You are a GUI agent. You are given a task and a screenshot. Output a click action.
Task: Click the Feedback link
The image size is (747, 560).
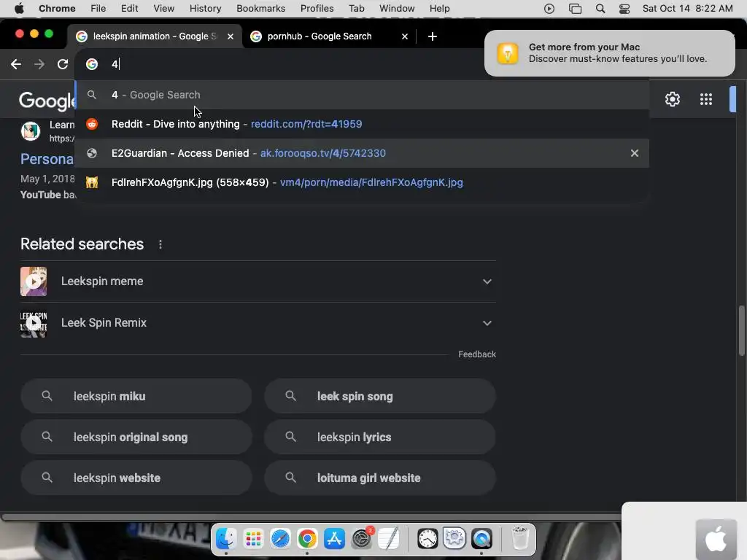tap(477, 354)
